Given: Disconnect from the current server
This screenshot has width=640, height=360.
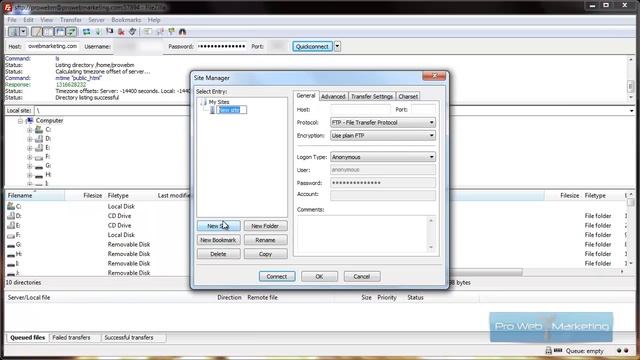Looking at the screenshot, I should click(121, 31).
